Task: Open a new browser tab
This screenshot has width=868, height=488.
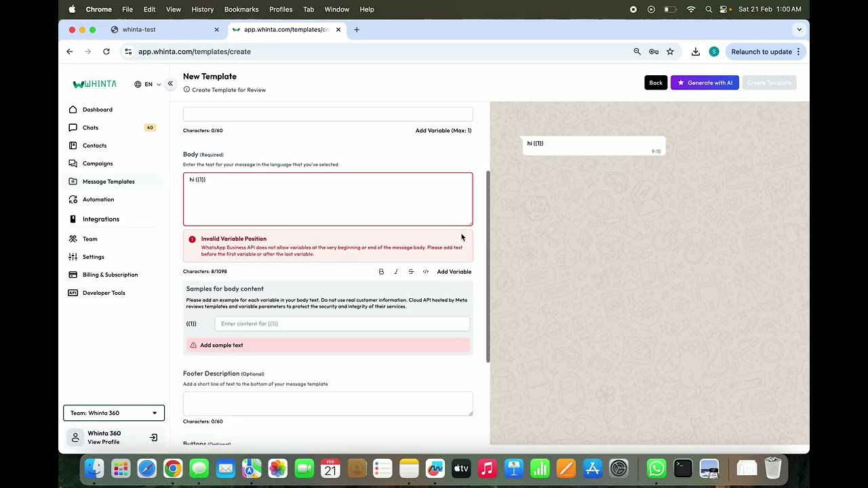Action: pyautogui.click(x=357, y=29)
